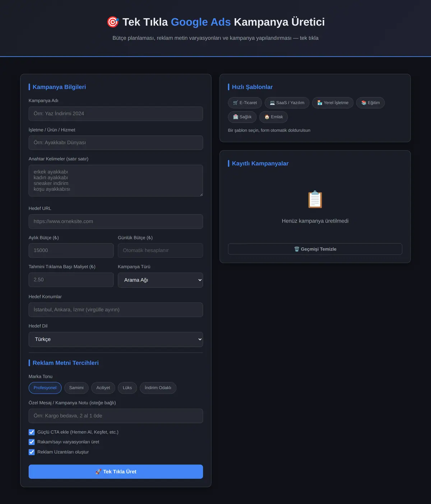Click the Aylık Bütçe field
431x504 pixels.
(71, 251)
